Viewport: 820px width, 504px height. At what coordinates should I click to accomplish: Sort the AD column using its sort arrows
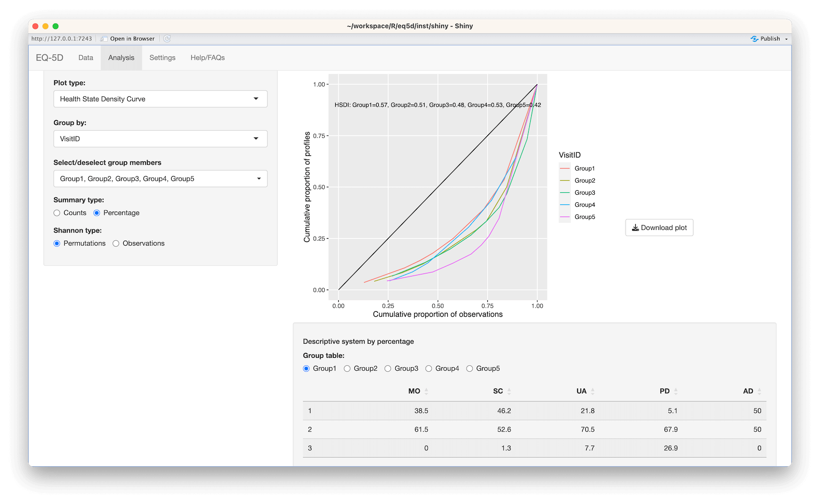(x=759, y=391)
